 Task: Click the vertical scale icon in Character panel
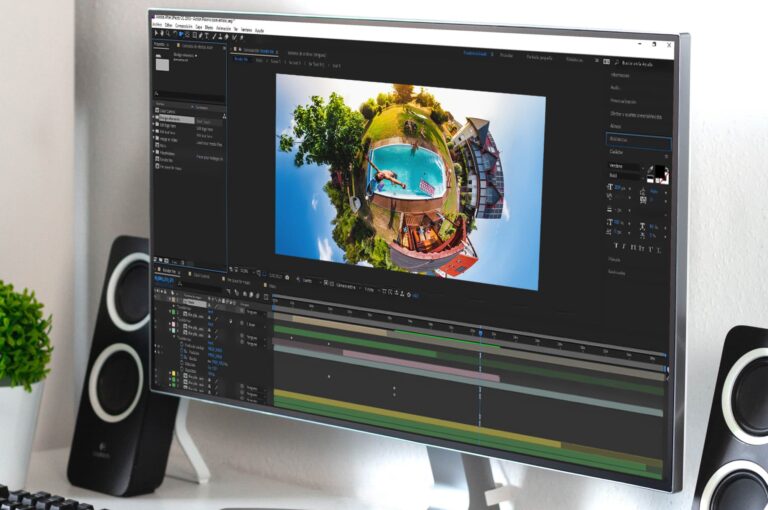point(610,222)
